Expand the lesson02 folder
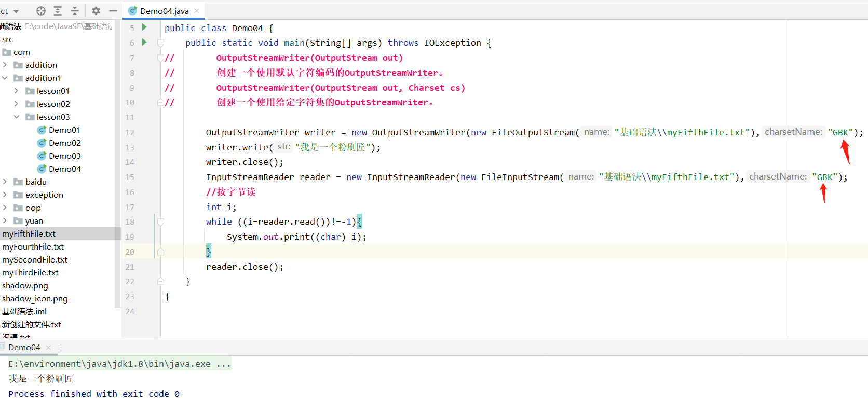 17,104
